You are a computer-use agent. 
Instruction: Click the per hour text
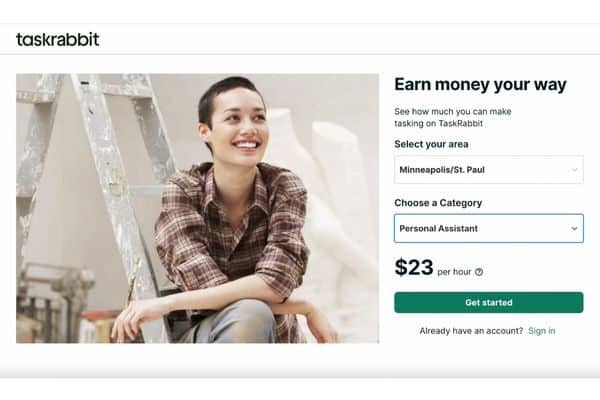[x=454, y=272]
